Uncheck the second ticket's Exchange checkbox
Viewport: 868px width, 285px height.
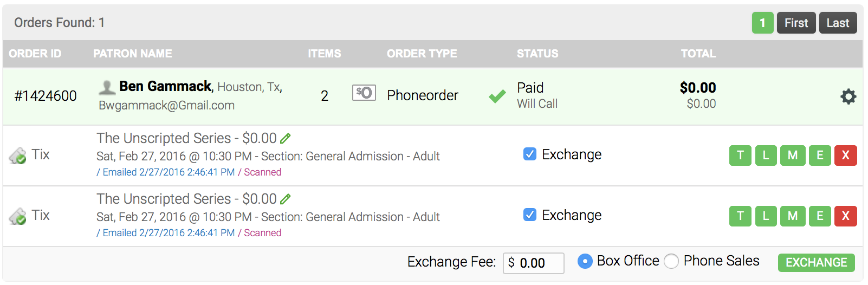point(529,215)
